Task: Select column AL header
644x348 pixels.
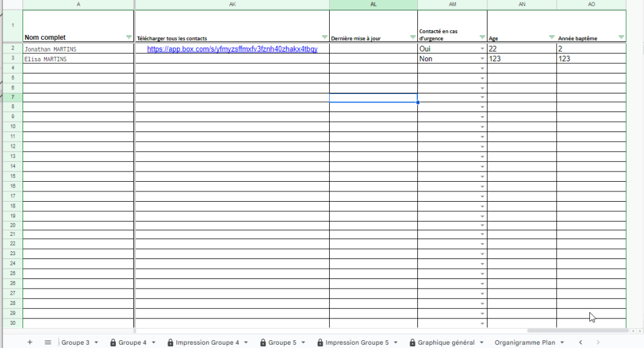Action: click(374, 5)
